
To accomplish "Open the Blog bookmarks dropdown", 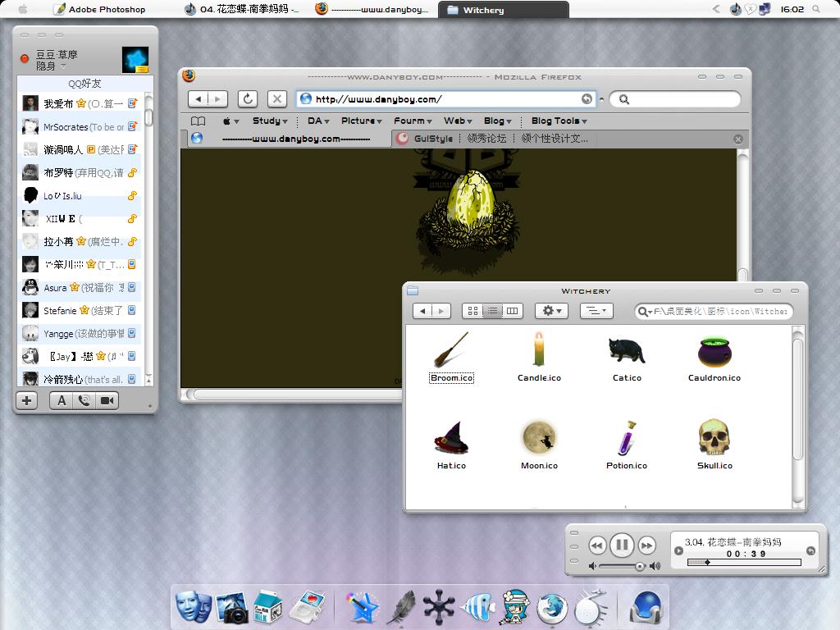I will click(x=498, y=121).
